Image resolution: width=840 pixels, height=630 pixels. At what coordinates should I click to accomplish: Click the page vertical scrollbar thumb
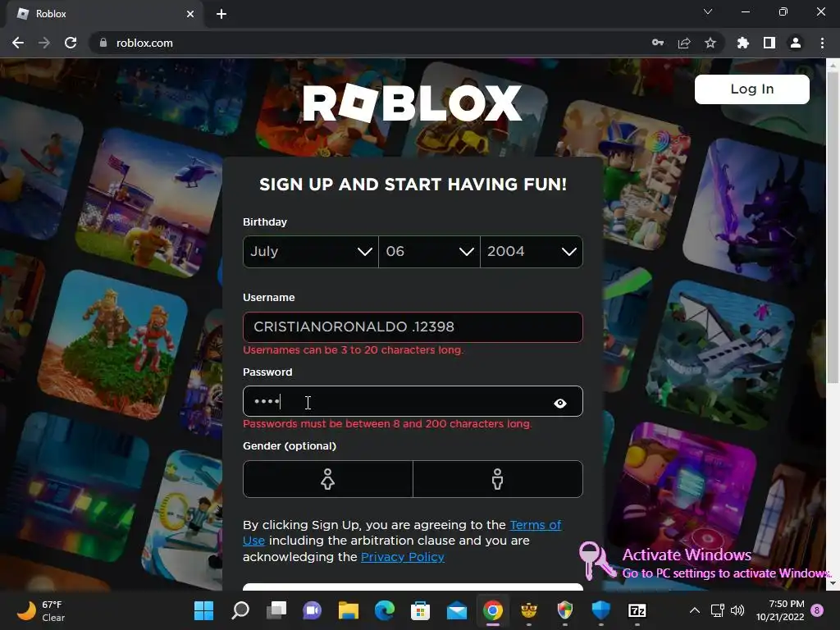(833, 228)
